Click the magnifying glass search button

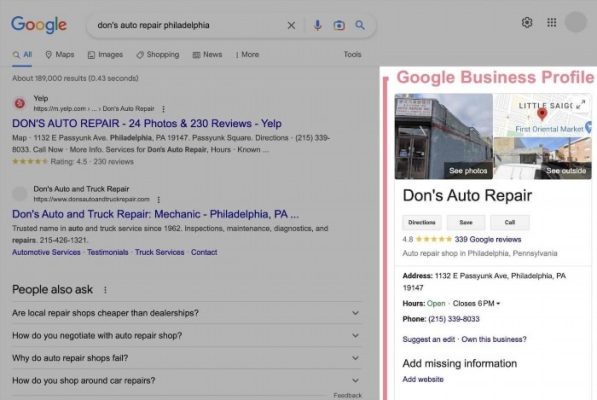click(360, 25)
